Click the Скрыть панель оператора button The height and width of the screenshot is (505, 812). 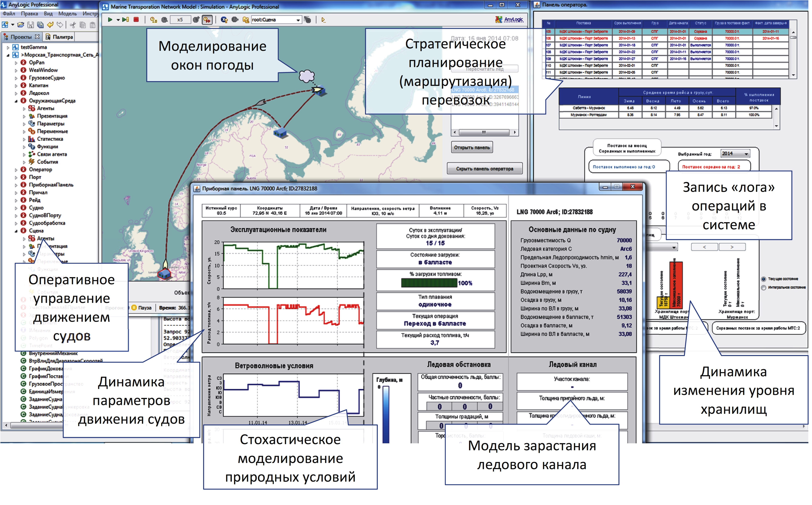point(485,169)
